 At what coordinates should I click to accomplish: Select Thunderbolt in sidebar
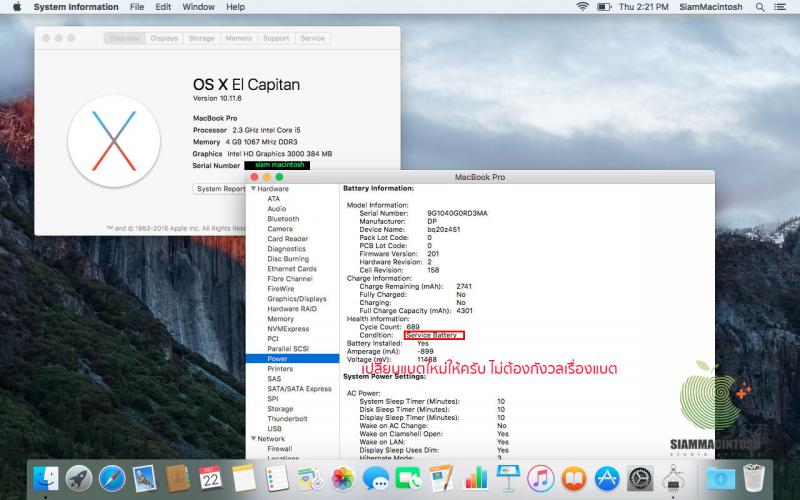287,418
